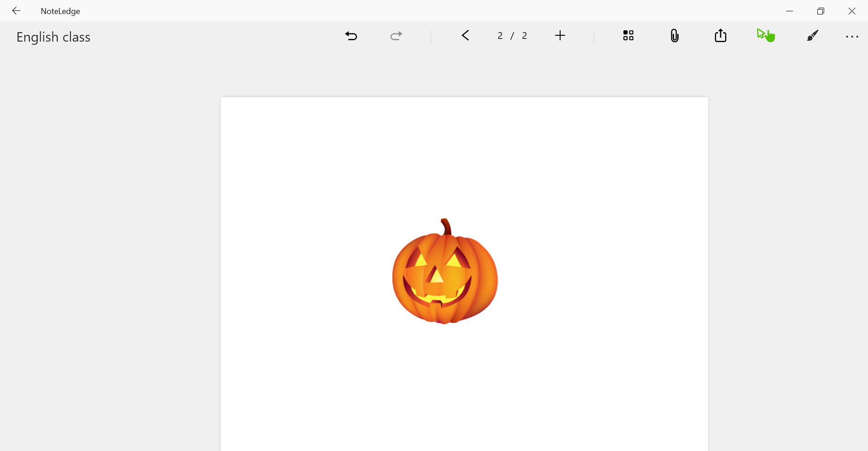The height and width of the screenshot is (451, 868).
Task: Share the note via share icon
Action: click(x=721, y=35)
